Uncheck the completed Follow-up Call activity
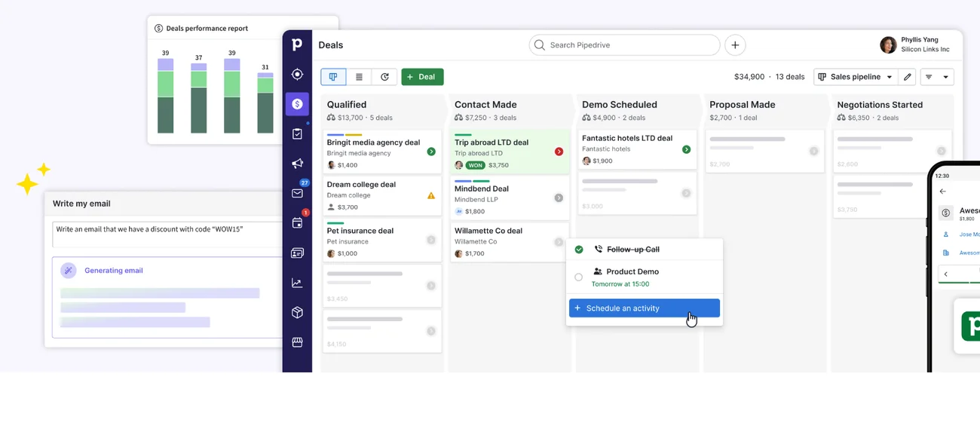The height and width of the screenshot is (429, 980). (579, 250)
